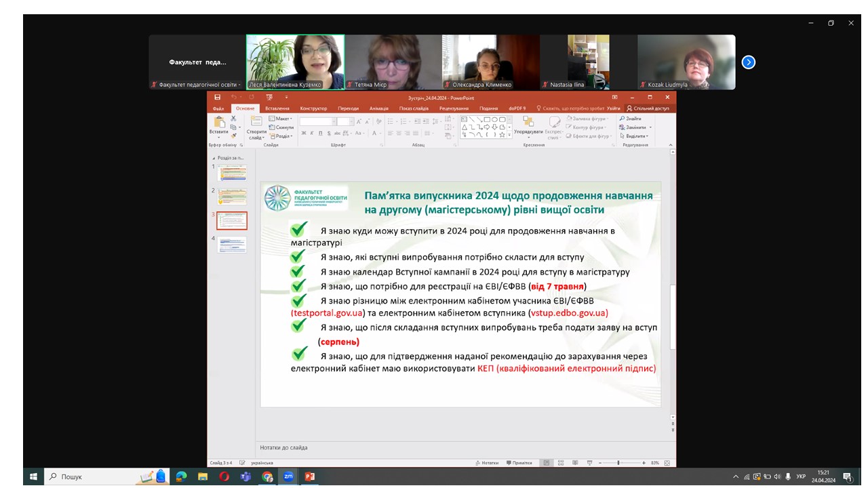Toggle Примітки comments pane

tap(519, 463)
